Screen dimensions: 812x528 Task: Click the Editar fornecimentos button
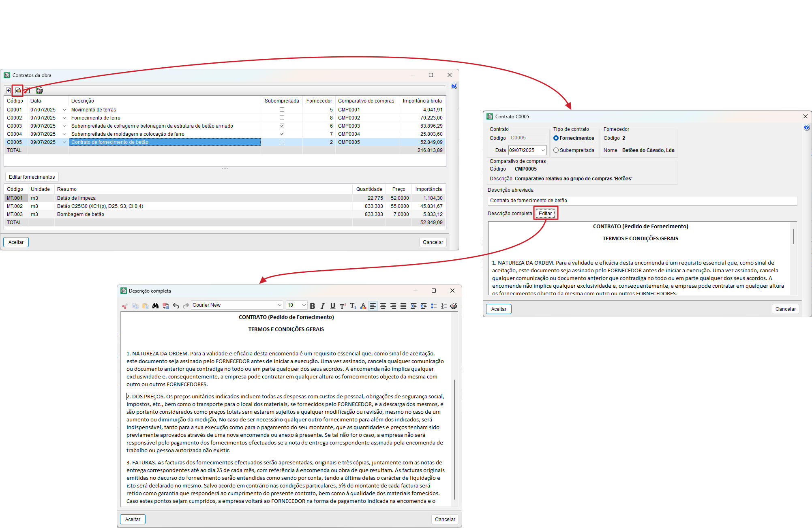tap(32, 177)
